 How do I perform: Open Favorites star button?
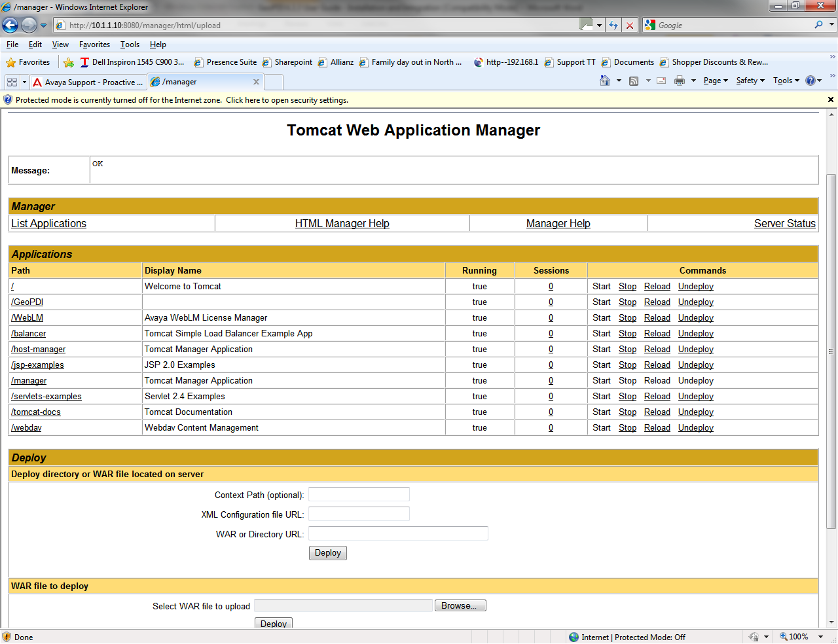click(27, 62)
